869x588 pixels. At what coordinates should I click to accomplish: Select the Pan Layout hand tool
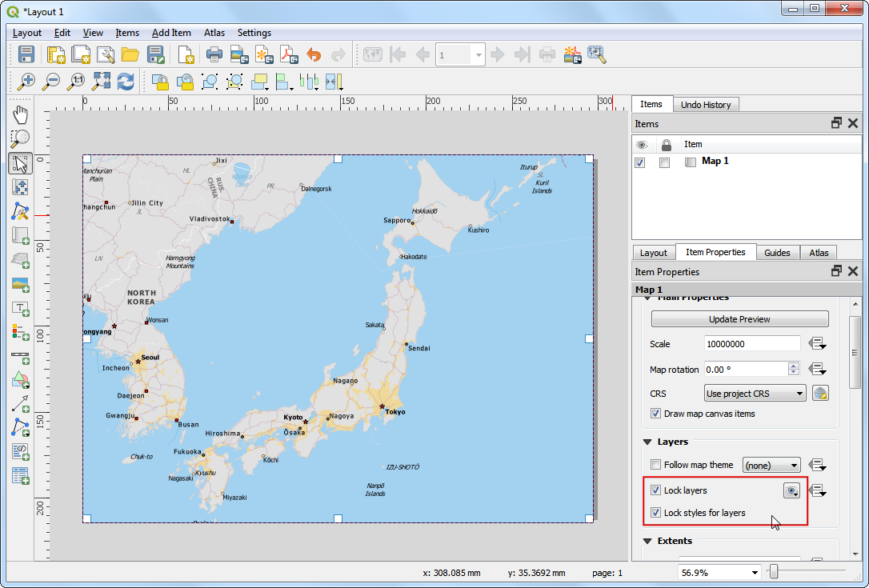pos(21,114)
